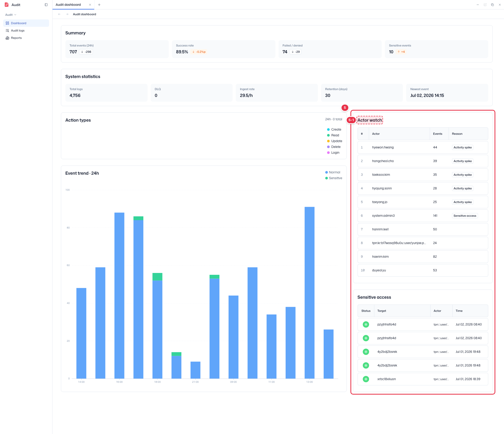
Task: Select actor row duyeol.yu
Action: [x=423, y=270]
